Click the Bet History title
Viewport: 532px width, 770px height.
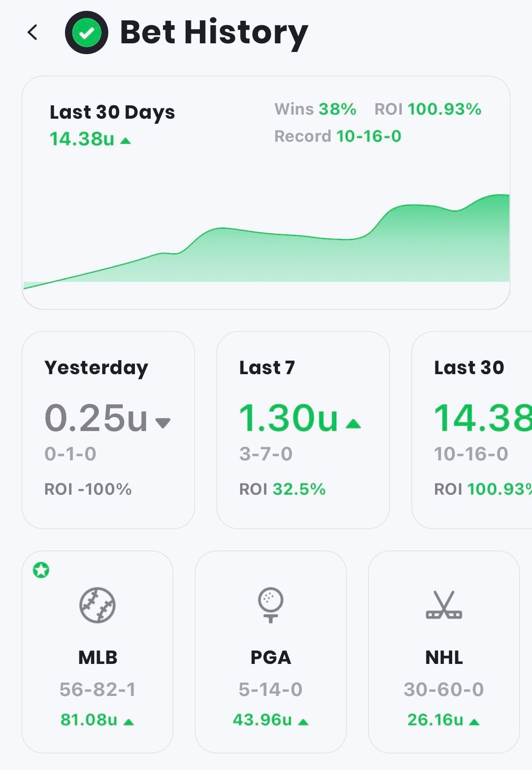click(x=214, y=32)
